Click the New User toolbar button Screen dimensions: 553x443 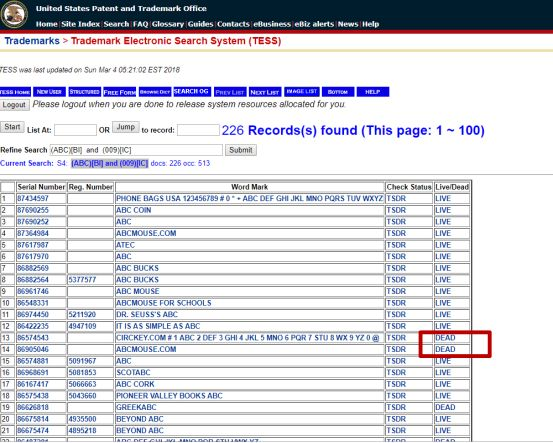49,92
